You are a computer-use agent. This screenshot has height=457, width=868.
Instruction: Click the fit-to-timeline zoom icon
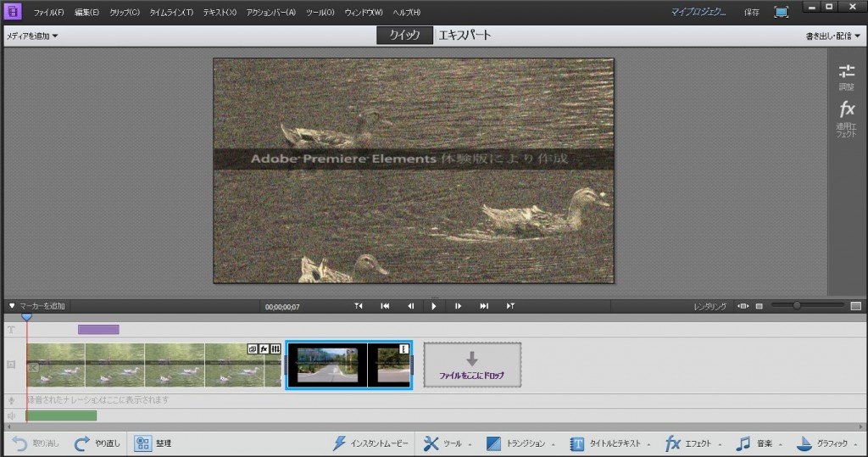743,306
